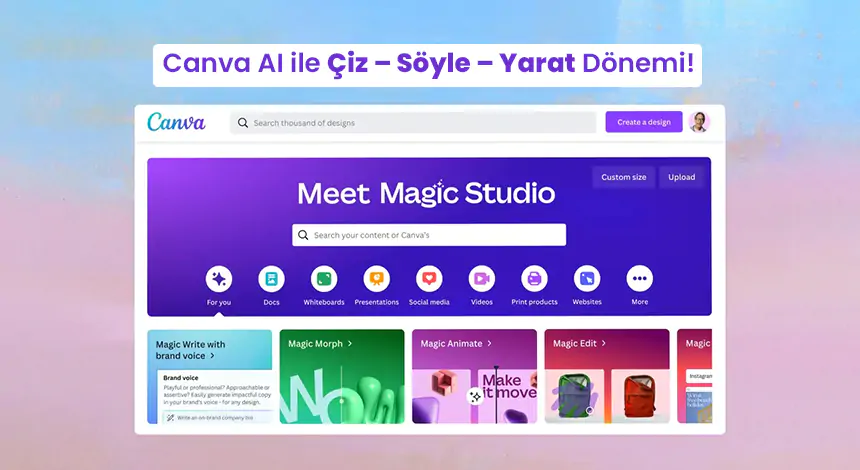Click the green backpack thumbnail in Magic Edit

[574, 396]
